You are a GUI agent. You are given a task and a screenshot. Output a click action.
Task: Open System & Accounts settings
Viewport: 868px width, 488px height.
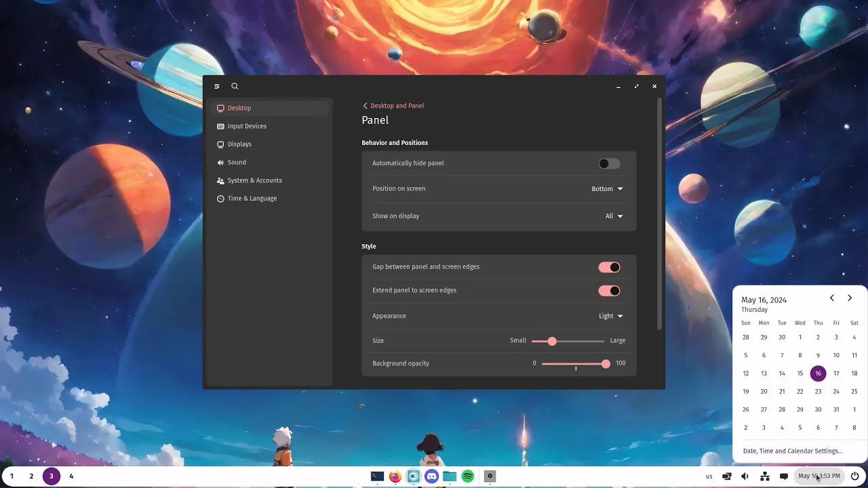coord(254,180)
